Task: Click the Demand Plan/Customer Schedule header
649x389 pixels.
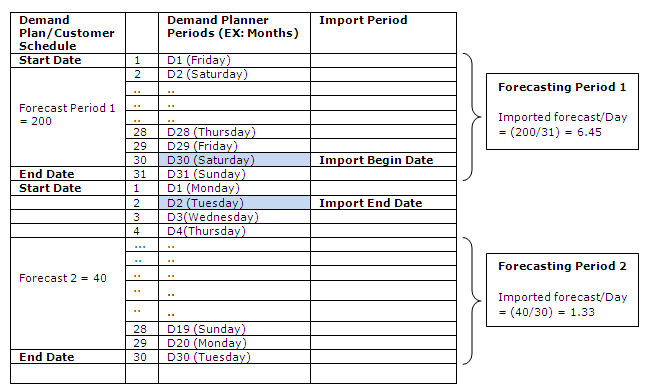Action: click(68, 33)
